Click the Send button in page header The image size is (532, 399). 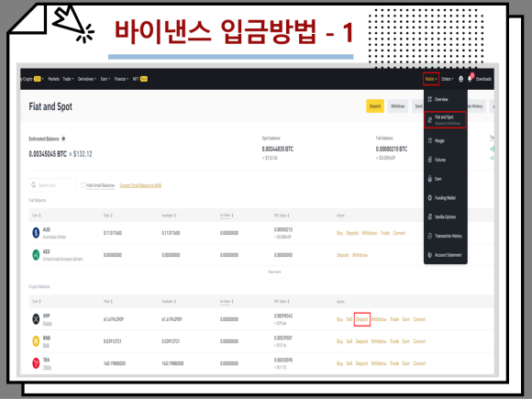click(417, 106)
